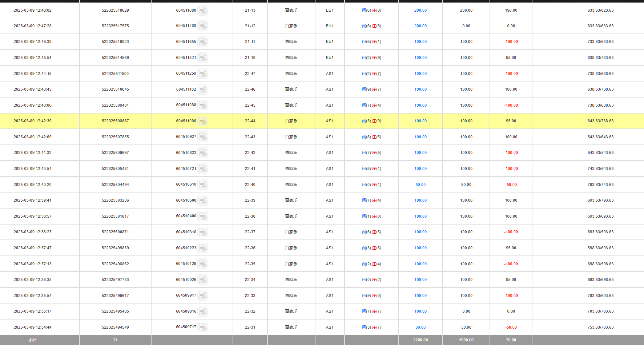
Task: Open the 闲(0) 庄(8) result link
Action: click(371, 11)
